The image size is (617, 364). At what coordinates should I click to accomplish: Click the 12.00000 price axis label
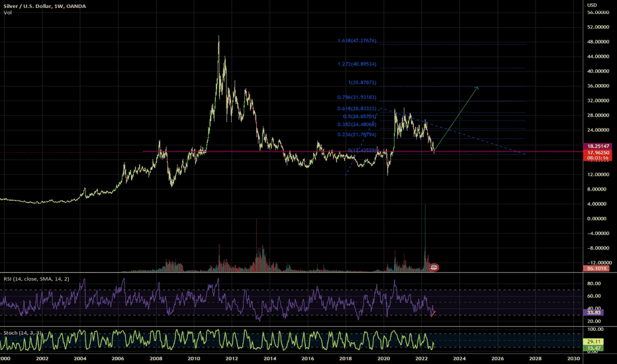point(598,174)
